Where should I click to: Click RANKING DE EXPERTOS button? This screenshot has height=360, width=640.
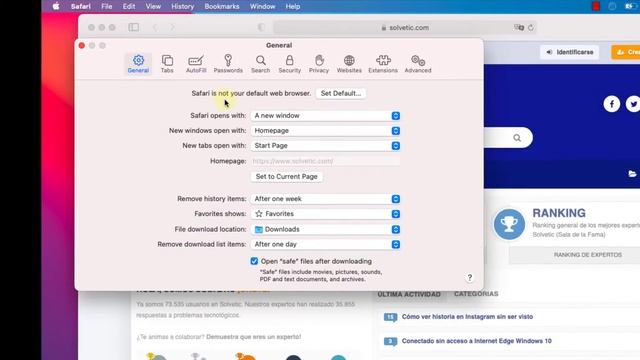[588, 255]
